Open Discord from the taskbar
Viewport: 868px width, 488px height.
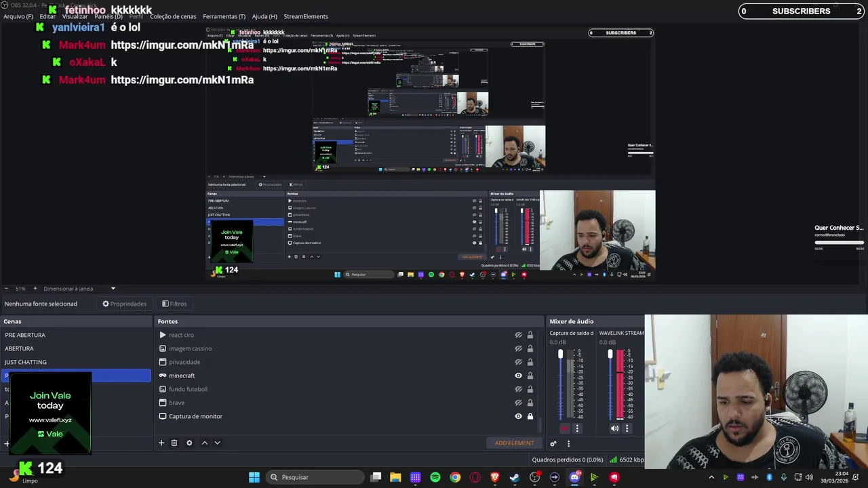(574, 477)
